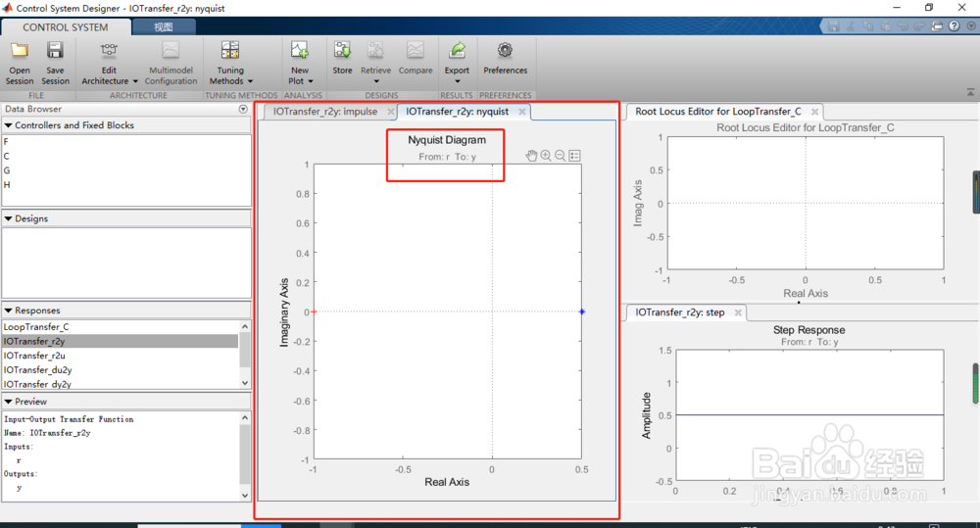The width and height of the screenshot is (980, 528).
Task: Click Preview panel scroll up arrow
Action: pyautogui.click(x=245, y=417)
